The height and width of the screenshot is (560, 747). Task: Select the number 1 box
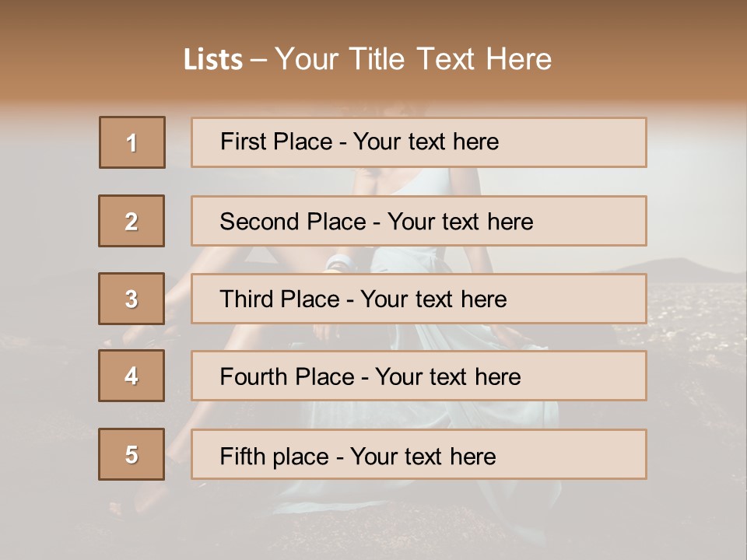(132, 142)
